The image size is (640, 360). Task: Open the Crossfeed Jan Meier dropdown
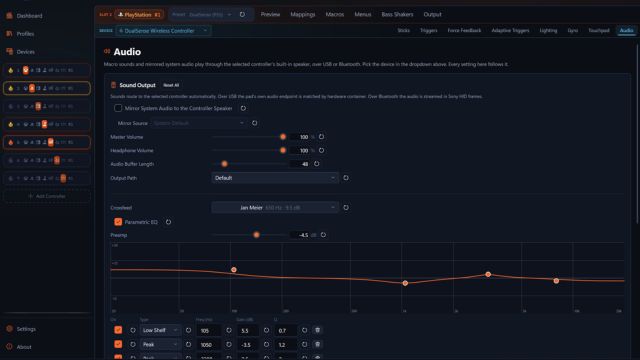coord(275,207)
